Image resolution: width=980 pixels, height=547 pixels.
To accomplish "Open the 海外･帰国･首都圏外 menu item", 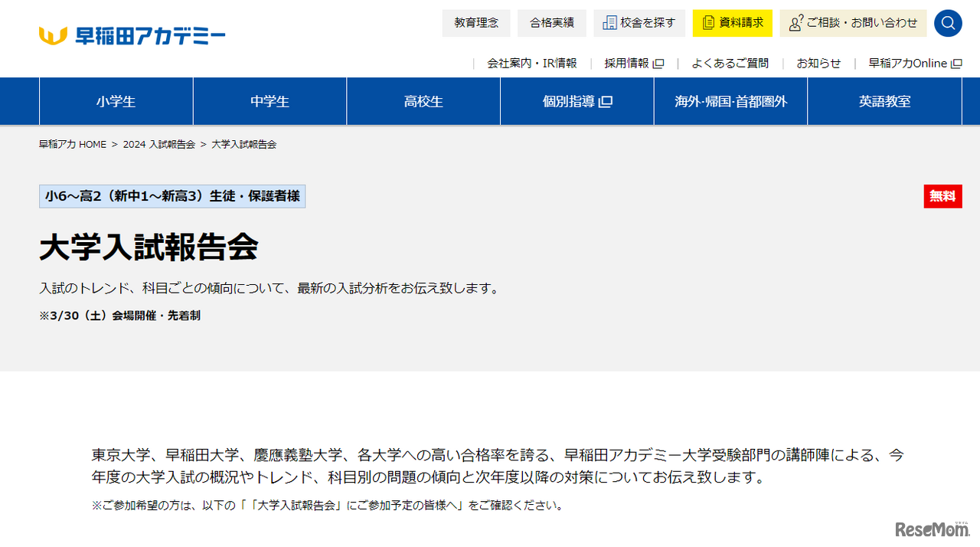I will [x=730, y=100].
